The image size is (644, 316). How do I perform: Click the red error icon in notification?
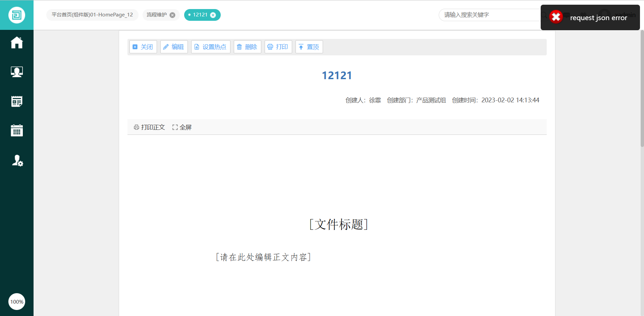coord(556,17)
